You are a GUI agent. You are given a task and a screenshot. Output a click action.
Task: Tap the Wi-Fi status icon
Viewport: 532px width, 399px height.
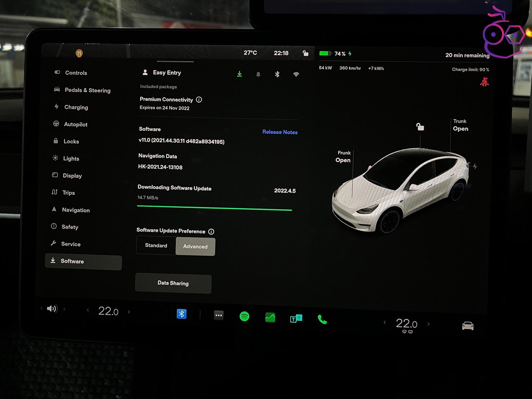(x=296, y=74)
